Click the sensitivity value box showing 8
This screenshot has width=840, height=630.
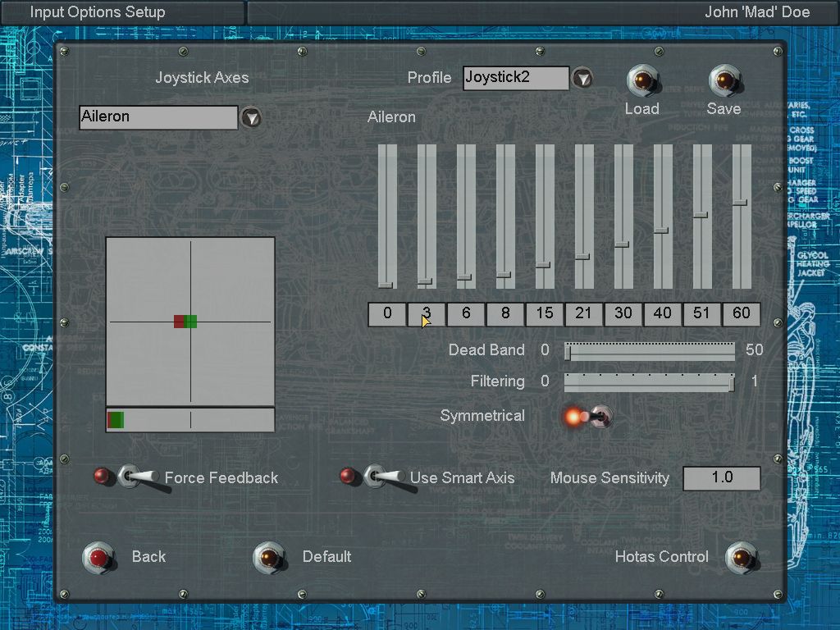coord(505,314)
